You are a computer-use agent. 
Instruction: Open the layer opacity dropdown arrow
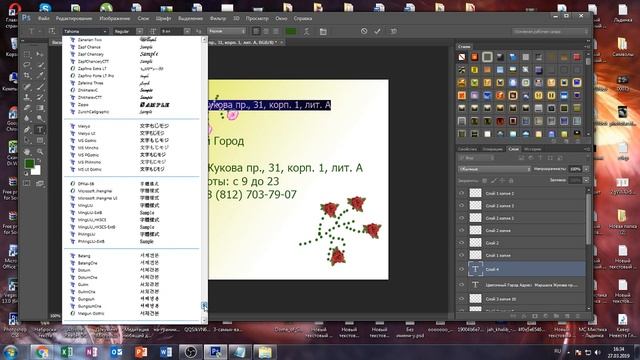(x=586, y=169)
